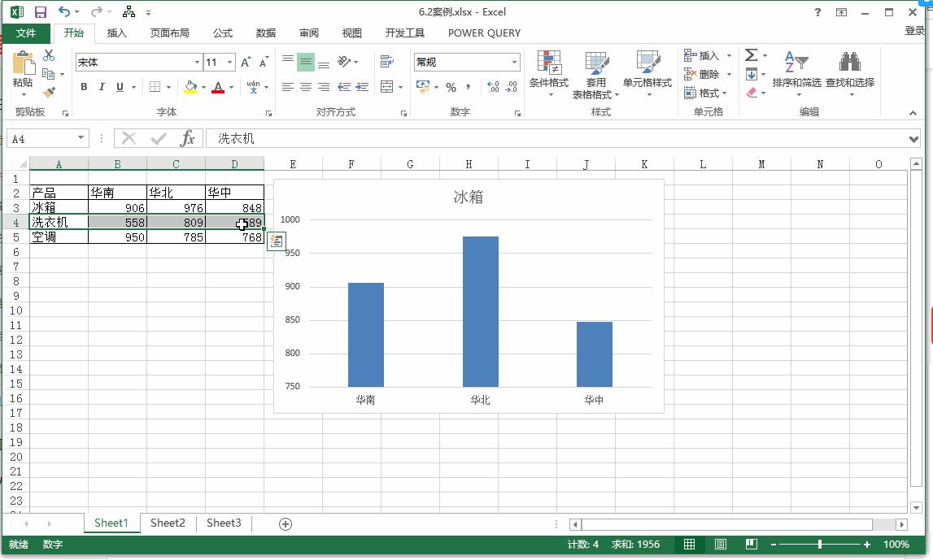Apply bold formatting with the B icon
The image size is (933, 560).
point(84,86)
